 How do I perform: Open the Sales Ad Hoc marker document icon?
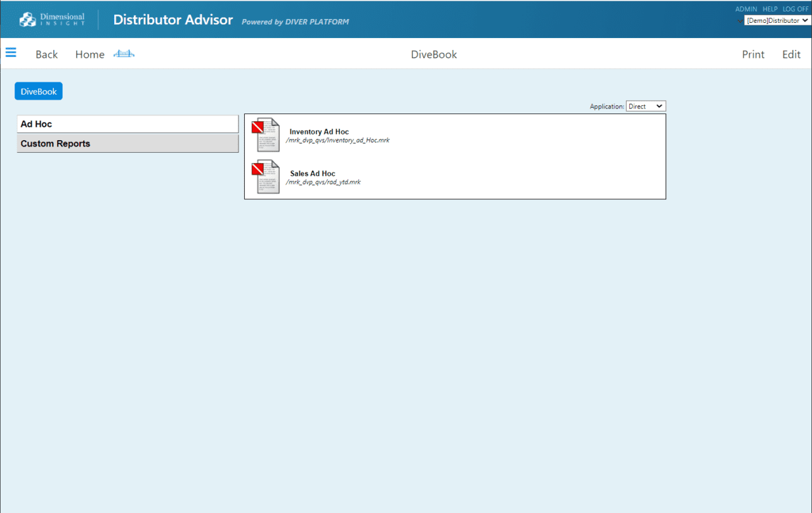(x=266, y=176)
